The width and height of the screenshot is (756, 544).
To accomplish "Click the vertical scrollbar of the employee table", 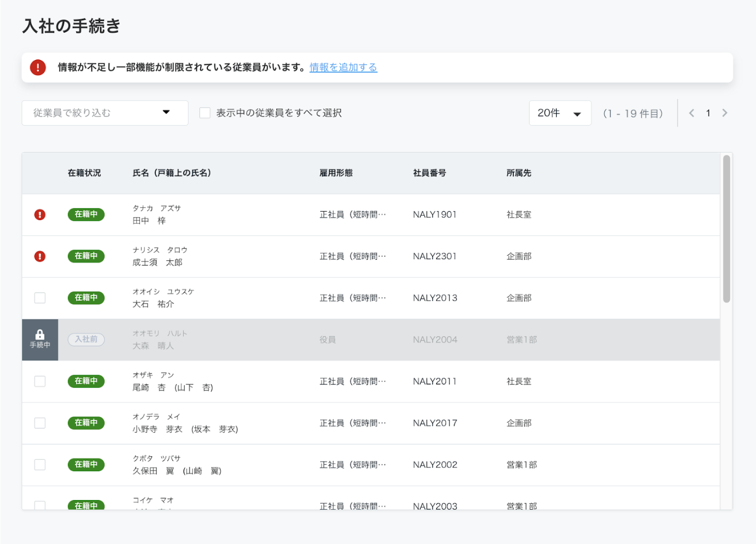I will (727, 229).
